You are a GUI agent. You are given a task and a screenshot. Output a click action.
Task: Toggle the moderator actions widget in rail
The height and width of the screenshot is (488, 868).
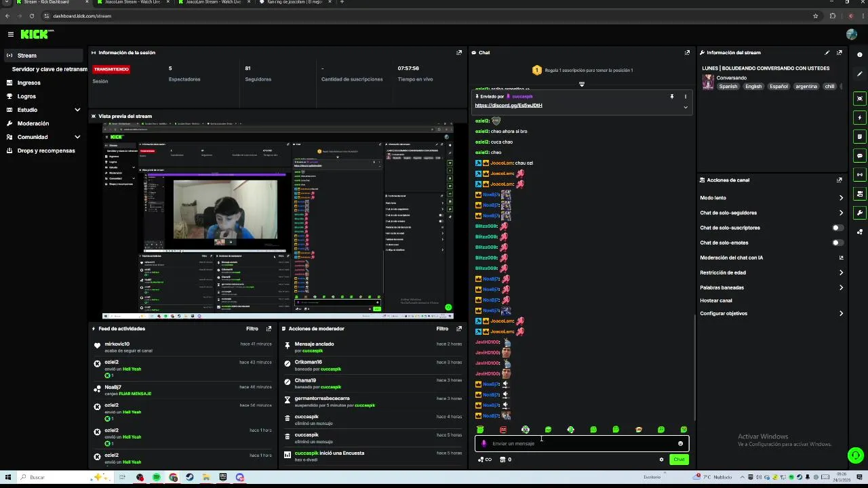click(x=860, y=194)
